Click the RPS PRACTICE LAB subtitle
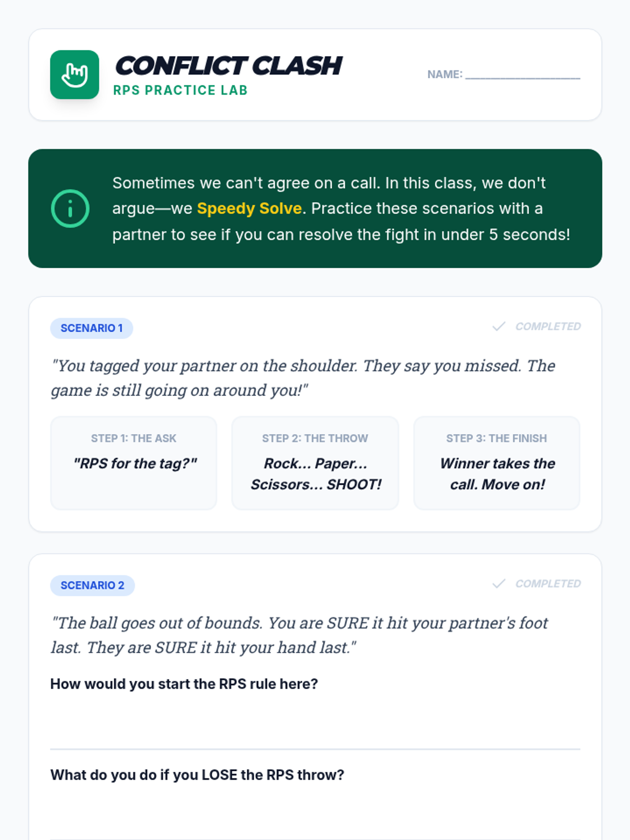 (x=181, y=90)
